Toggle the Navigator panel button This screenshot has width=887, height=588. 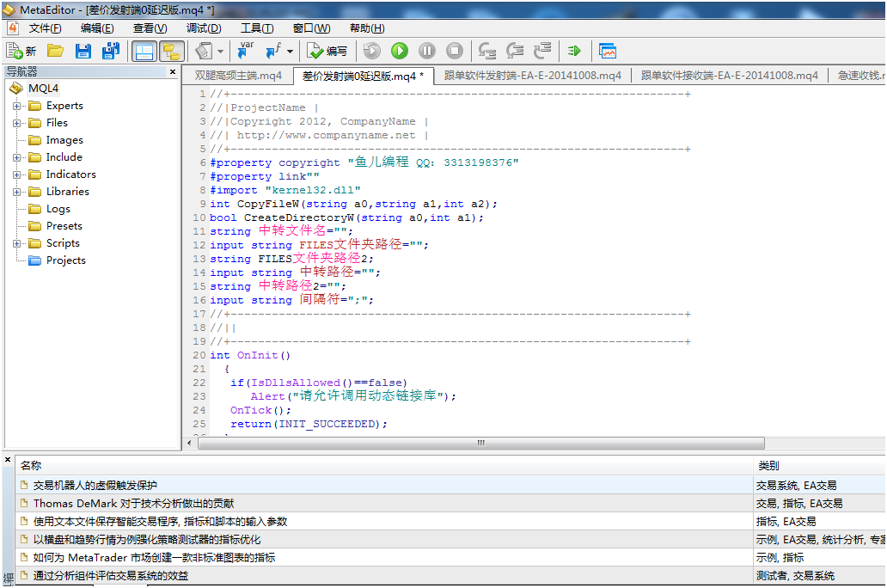click(171, 52)
